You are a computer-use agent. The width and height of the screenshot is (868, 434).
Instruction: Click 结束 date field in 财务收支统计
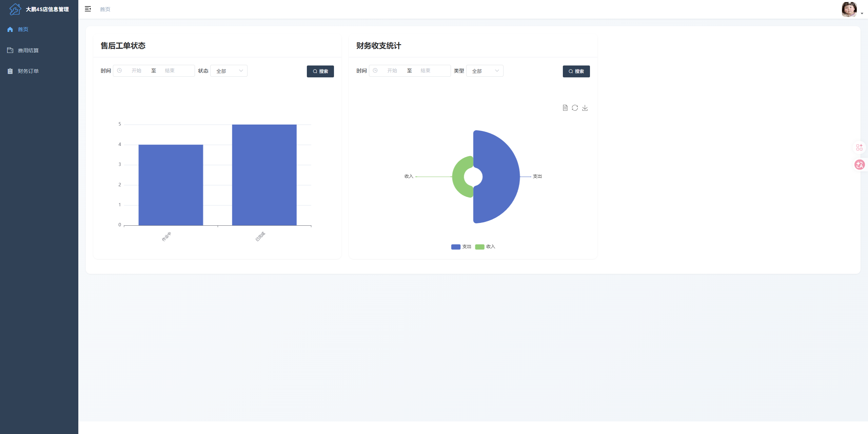pos(426,71)
